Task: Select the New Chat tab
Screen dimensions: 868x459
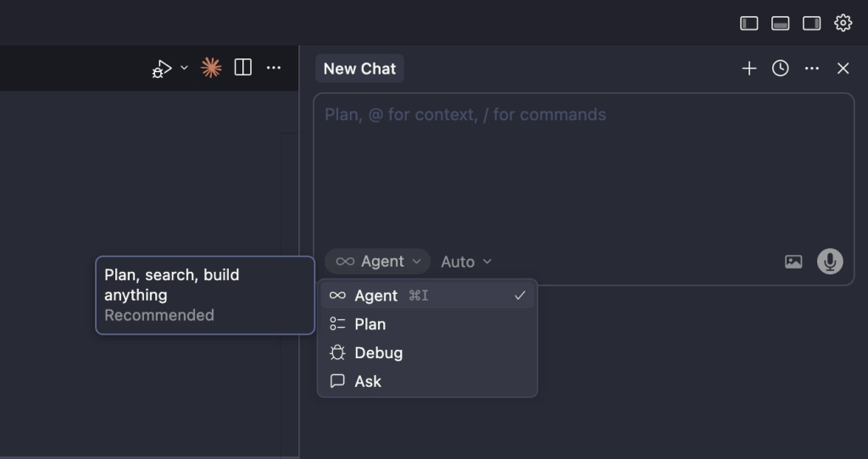Action: point(359,69)
